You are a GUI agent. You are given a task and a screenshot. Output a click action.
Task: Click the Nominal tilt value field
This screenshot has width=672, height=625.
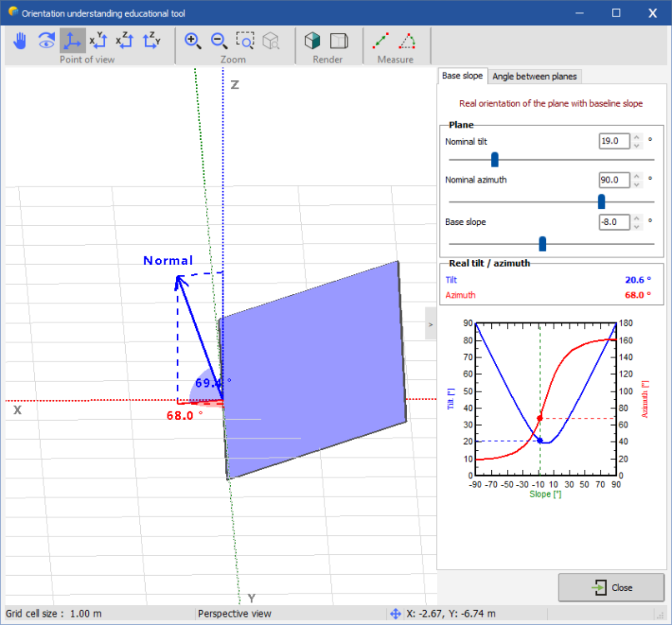pyautogui.click(x=614, y=141)
